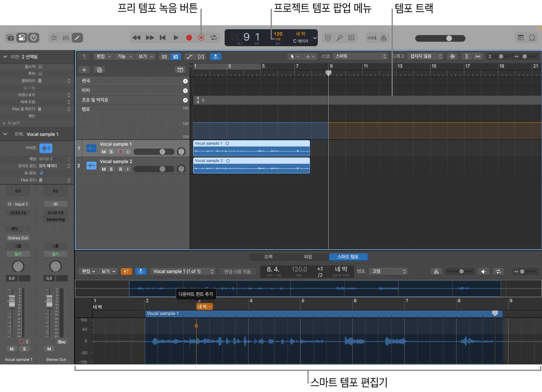Open the 퀀타이즈 dropdown
This screenshot has width=542, height=392.
pos(54,81)
